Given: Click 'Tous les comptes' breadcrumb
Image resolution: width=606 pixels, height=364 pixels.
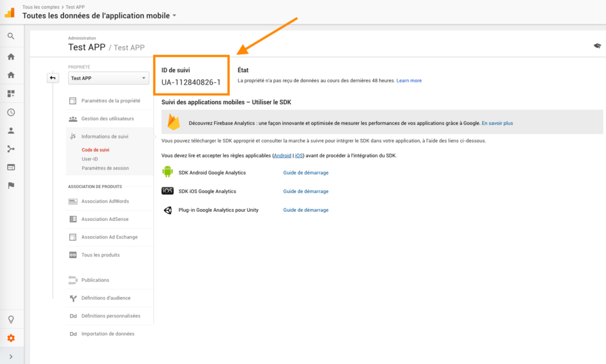Looking at the screenshot, I should pyautogui.click(x=41, y=7).
